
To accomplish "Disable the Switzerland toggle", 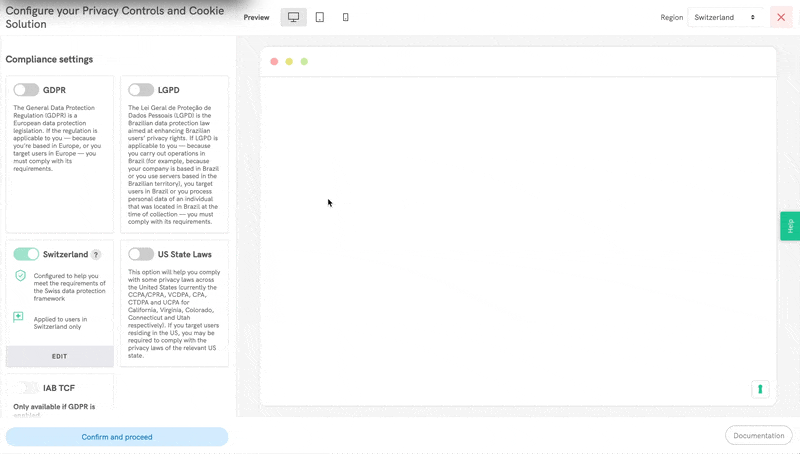I will pos(26,254).
